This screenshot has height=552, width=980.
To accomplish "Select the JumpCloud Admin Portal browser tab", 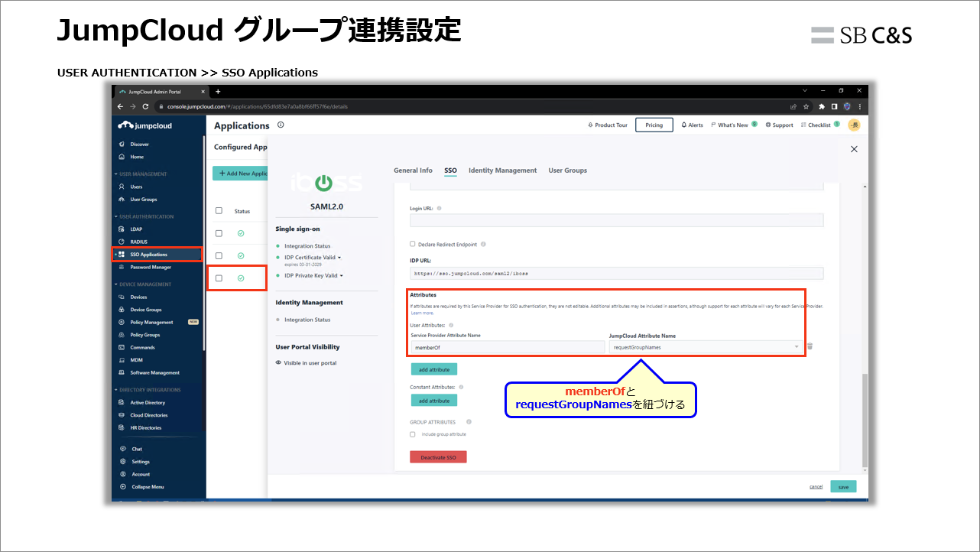I will coord(162,91).
